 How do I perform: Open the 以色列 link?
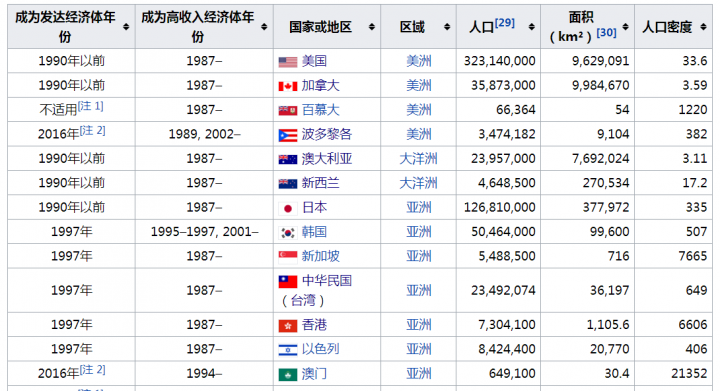tap(321, 349)
